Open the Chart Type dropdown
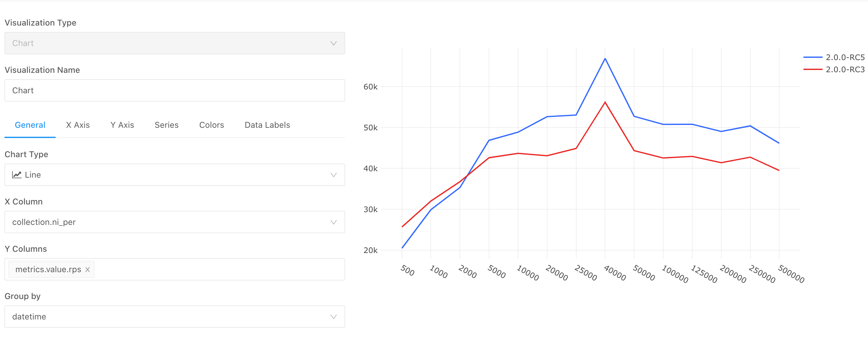This screenshot has height=338, width=868. point(174,174)
